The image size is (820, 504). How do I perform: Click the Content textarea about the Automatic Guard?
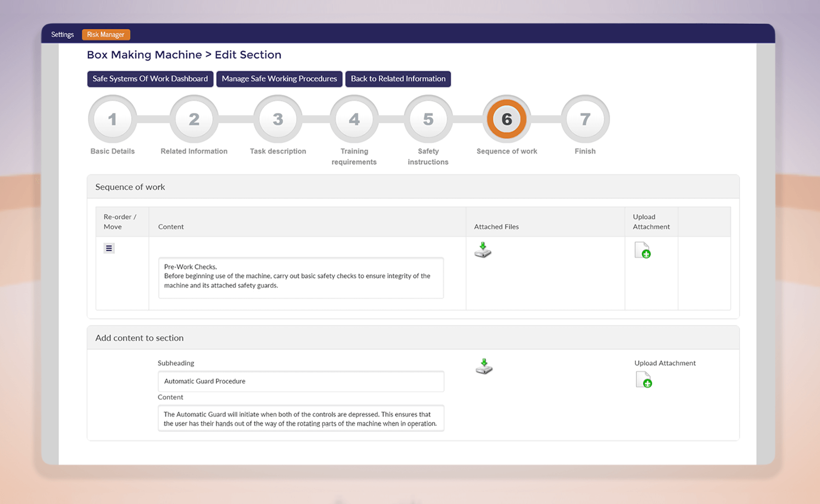pyautogui.click(x=300, y=418)
